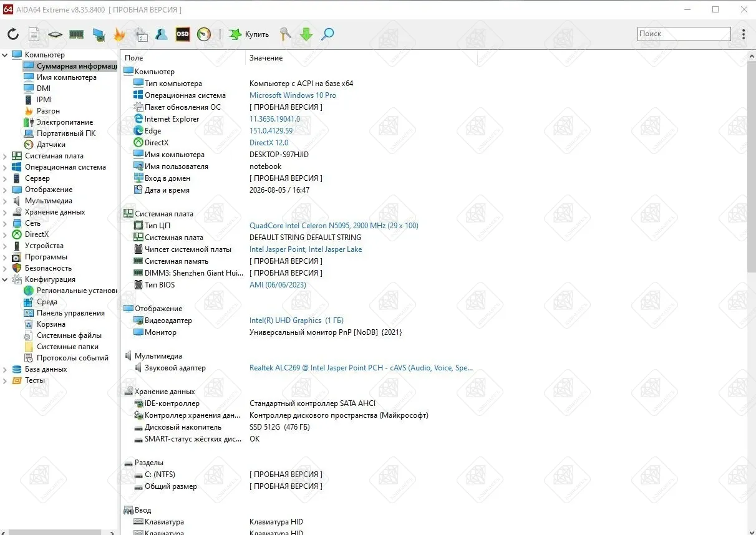756x535 pixels.
Task: Open the three-dot options menu
Action: pyautogui.click(x=744, y=34)
